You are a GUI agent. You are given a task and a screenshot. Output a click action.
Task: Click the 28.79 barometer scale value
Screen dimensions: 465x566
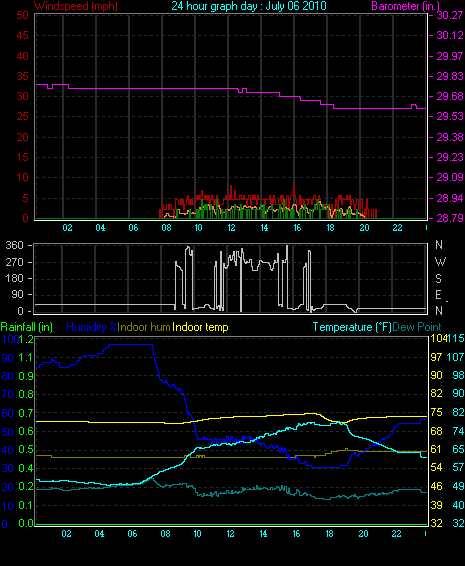click(x=450, y=218)
